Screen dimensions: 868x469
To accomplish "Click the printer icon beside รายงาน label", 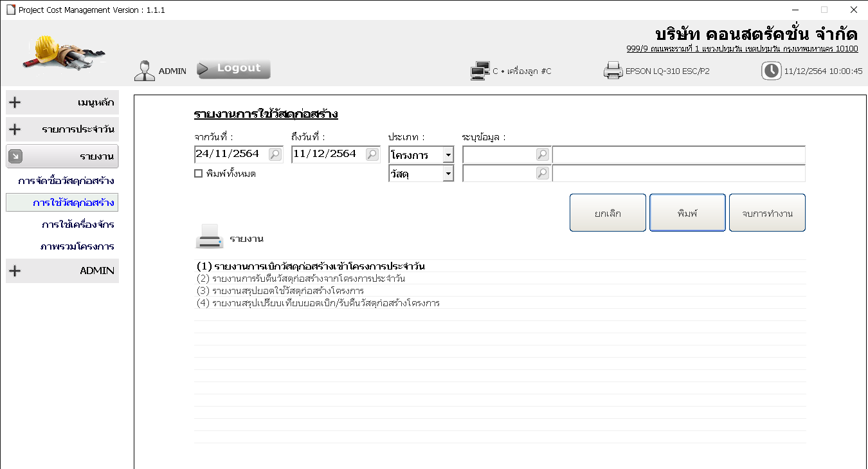I will pos(209,237).
